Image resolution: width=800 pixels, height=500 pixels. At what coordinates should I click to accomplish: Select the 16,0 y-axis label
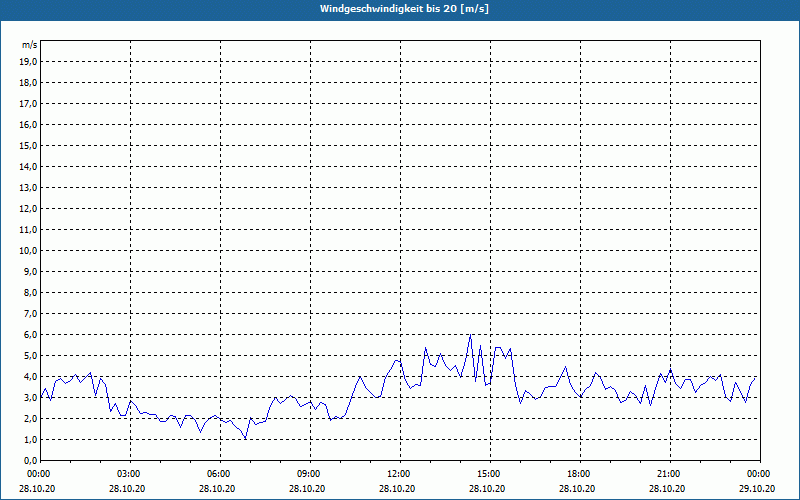29,124
